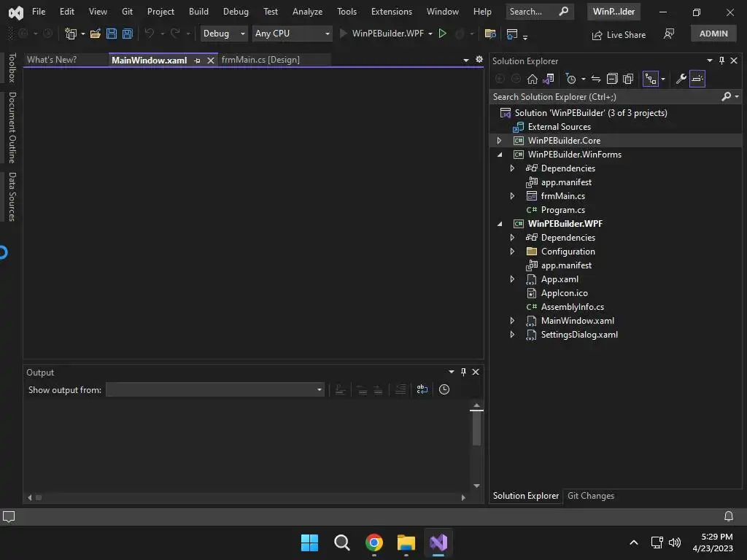Expand the App.xaml tree node
This screenshot has width=747, height=560.
point(512,279)
